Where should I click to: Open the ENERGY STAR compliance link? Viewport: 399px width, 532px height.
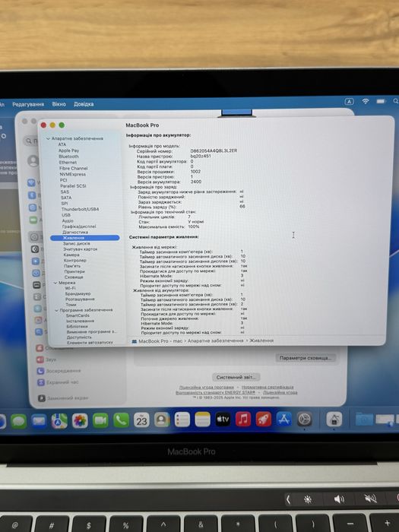(215, 393)
